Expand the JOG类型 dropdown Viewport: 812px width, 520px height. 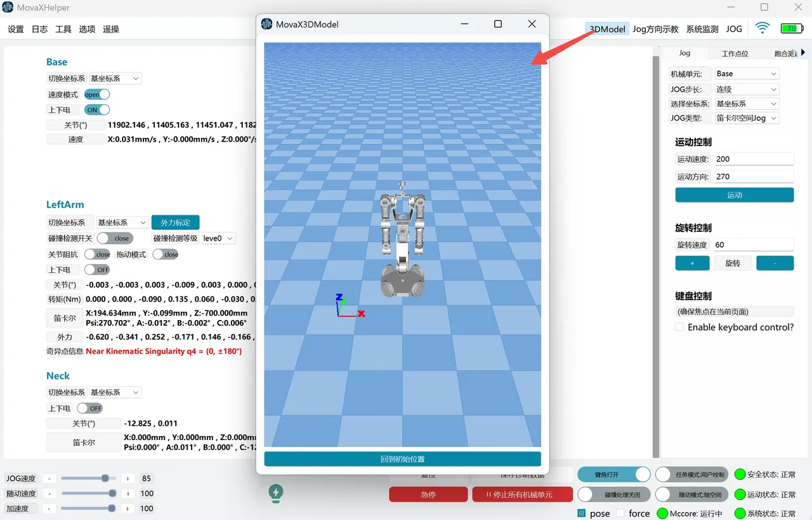click(747, 118)
